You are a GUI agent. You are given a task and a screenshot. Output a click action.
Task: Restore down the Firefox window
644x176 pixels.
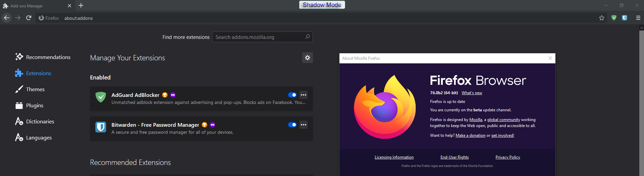(x=622, y=5)
